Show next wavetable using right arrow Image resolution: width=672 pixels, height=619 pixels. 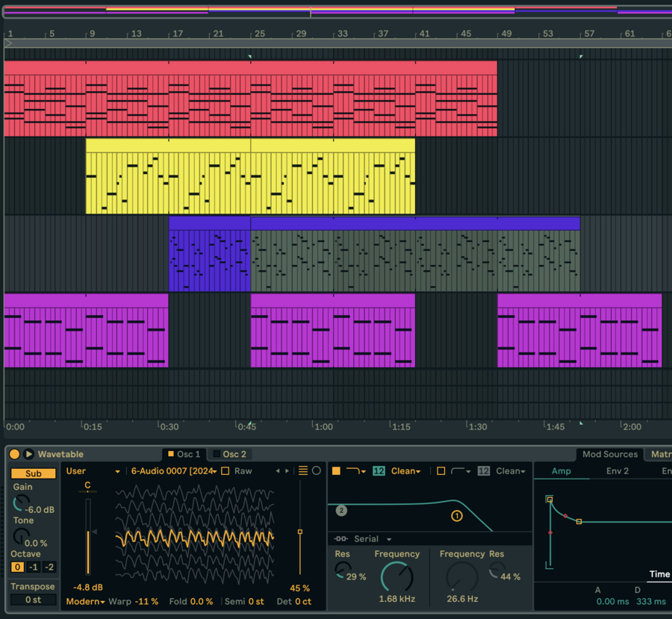tap(287, 471)
